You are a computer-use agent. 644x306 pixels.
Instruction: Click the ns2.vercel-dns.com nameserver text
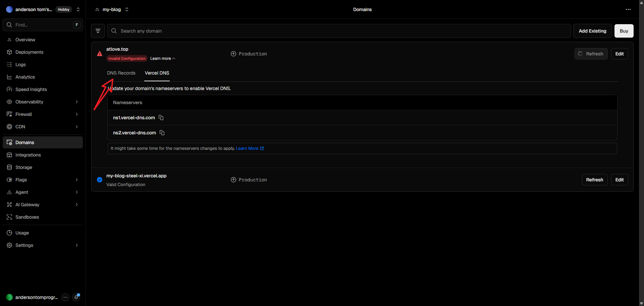tap(135, 133)
